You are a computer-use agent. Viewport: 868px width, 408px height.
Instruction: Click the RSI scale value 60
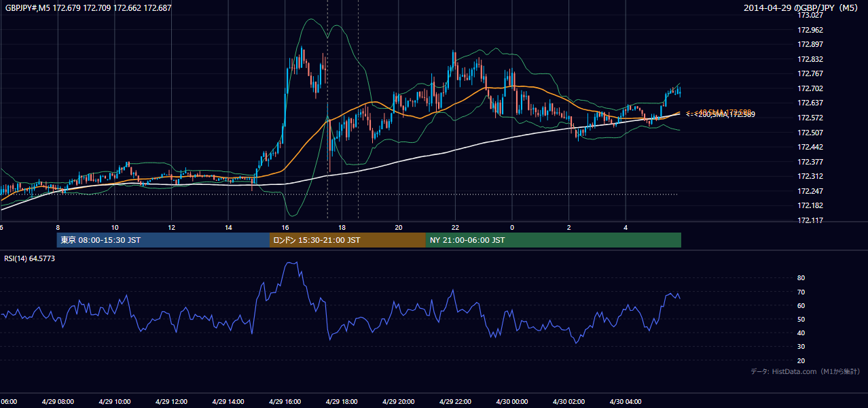coord(801,305)
